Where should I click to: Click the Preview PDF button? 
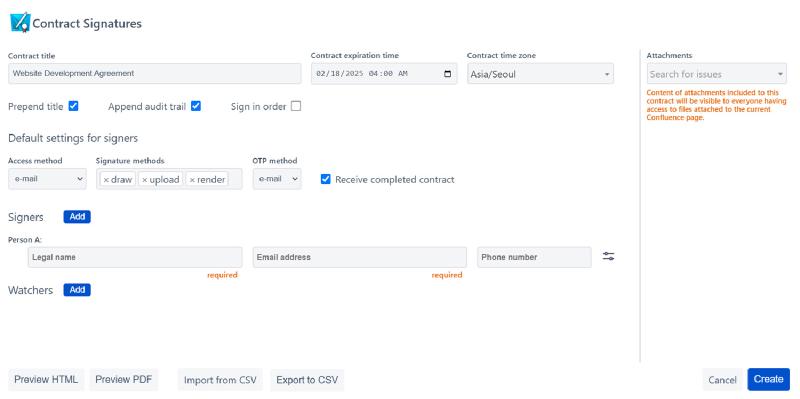point(124,380)
